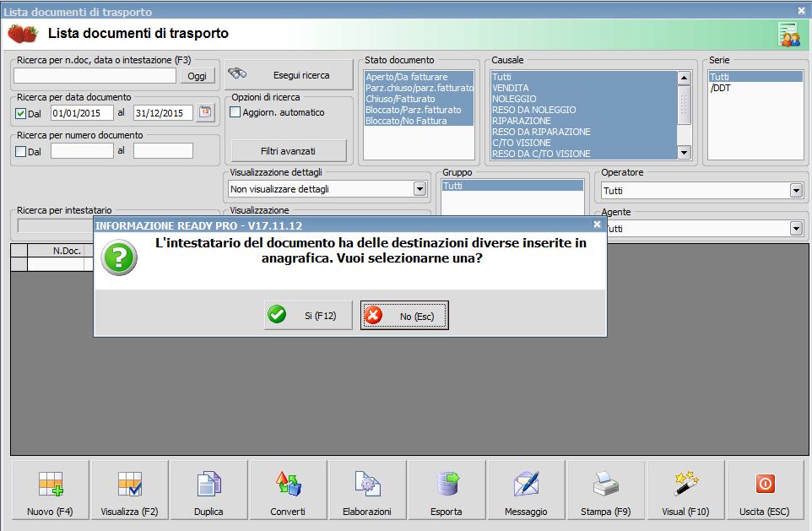Confirm with Si (F12) button

[x=308, y=315]
